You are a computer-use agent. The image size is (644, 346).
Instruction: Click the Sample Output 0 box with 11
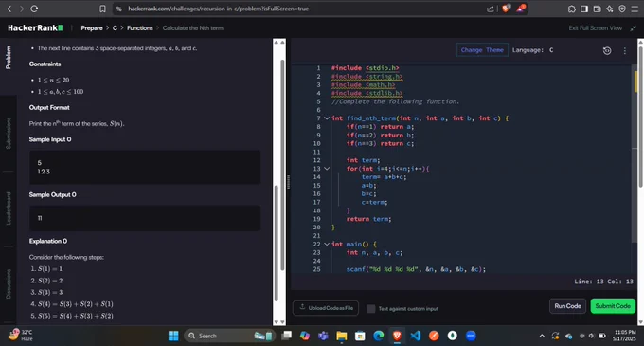tap(145, 218)
